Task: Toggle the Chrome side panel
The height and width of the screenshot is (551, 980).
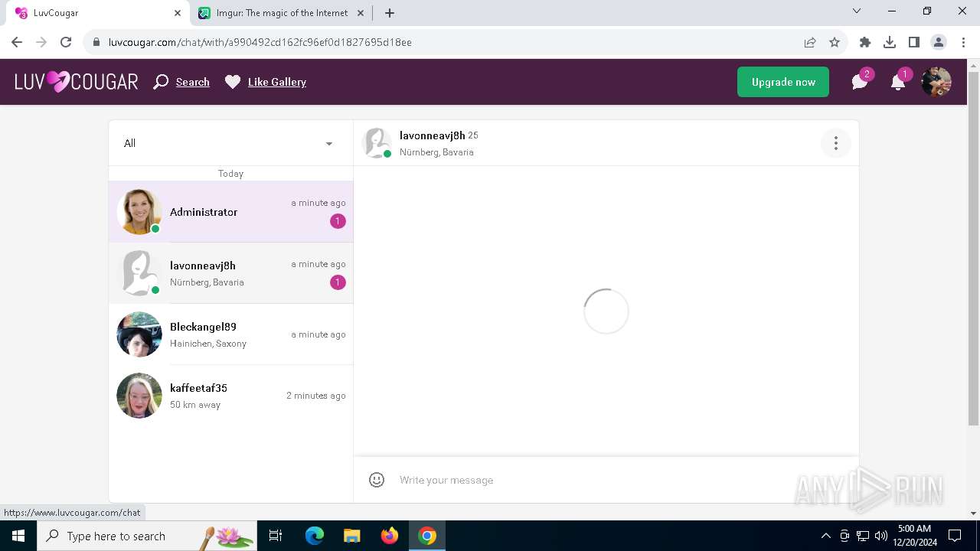Action: (914, 42)
